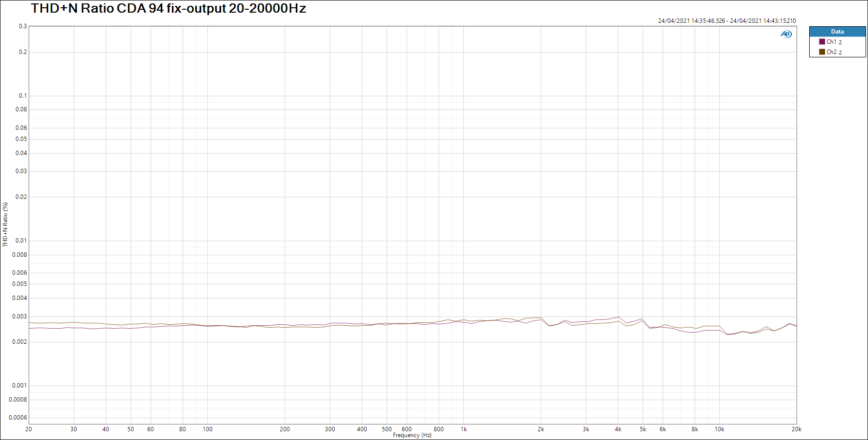Click the 0.1 tick label on y-axis
Image resolution: width=868 pixels, height=440 pixels.
coord(23,96)
